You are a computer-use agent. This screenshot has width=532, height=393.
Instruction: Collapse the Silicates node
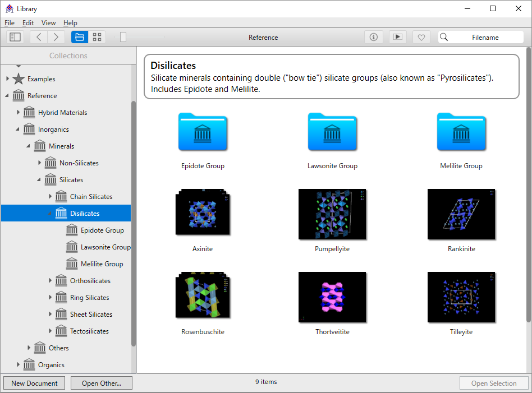[x=39, y=180]
